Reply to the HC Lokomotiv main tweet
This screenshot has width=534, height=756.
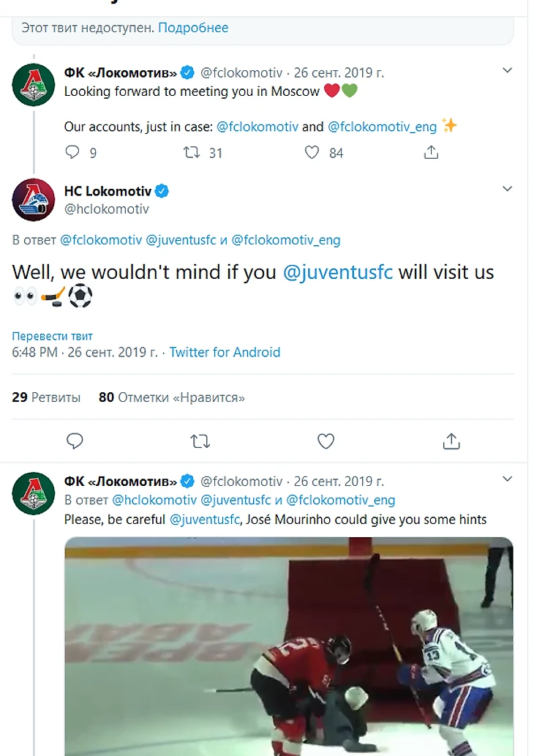(x=75, y=441)
